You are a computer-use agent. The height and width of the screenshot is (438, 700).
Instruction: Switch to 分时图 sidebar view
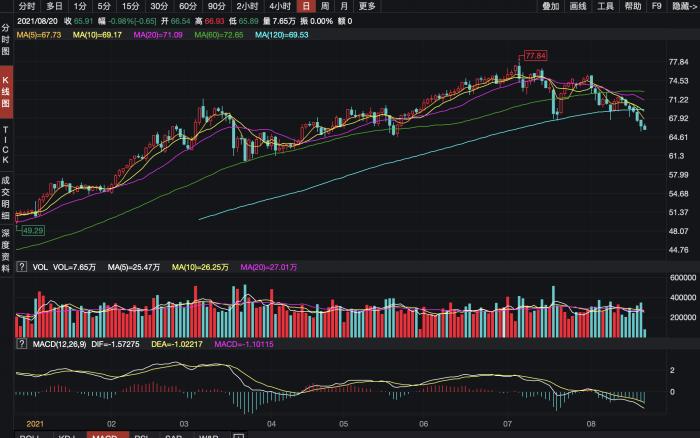[x=6, y=42]
